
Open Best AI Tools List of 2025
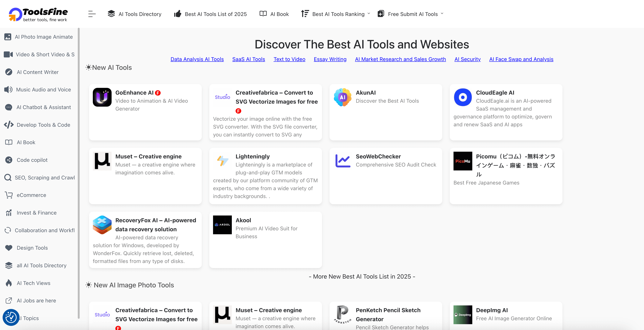pyautogui.click(x=210, y=14)
